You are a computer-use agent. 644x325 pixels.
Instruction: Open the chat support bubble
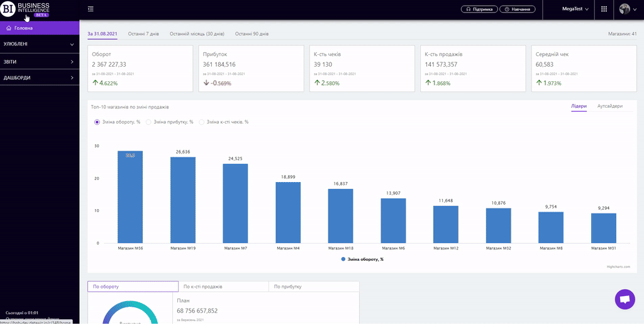[x=625, y=300]
